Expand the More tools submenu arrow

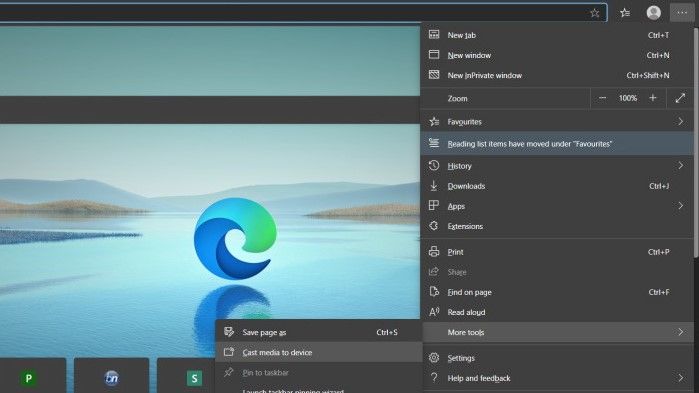pos(681,332)
